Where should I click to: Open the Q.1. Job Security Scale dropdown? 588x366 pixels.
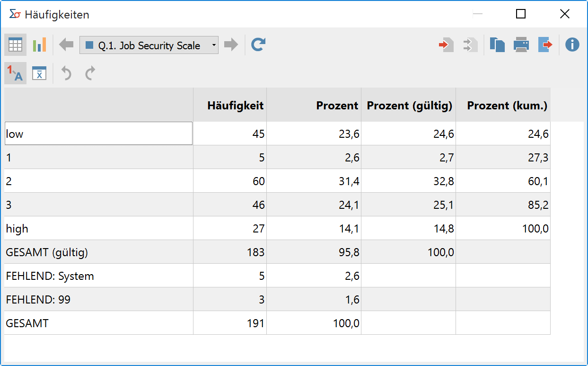coord(149,45)
